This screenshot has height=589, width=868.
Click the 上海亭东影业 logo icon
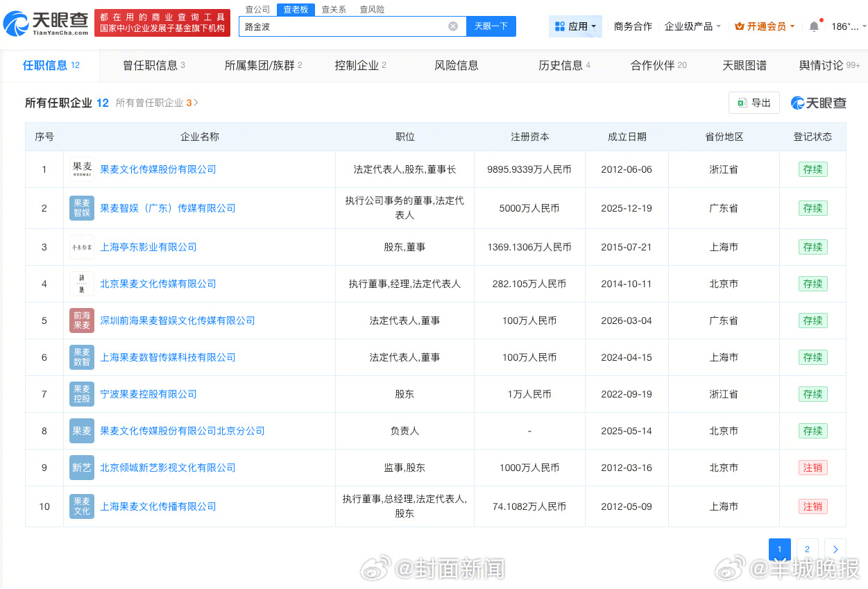(81, 247)
